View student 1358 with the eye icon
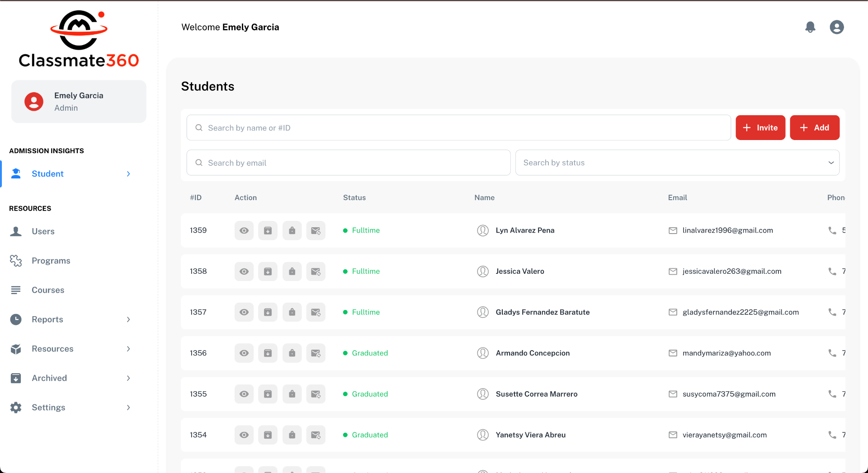This screenshot has height=473, width=868. coord(244,272)
